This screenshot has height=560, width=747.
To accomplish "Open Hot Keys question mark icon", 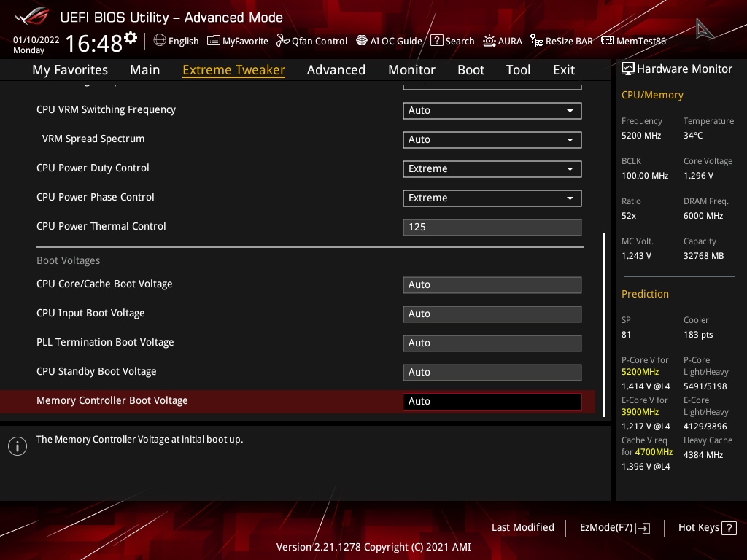I will (729, 528).
